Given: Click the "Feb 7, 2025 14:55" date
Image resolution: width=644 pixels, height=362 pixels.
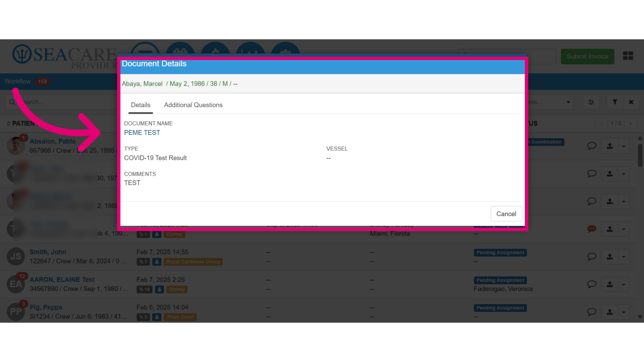Looking at the screenshot, I should (x=162, y=252).
